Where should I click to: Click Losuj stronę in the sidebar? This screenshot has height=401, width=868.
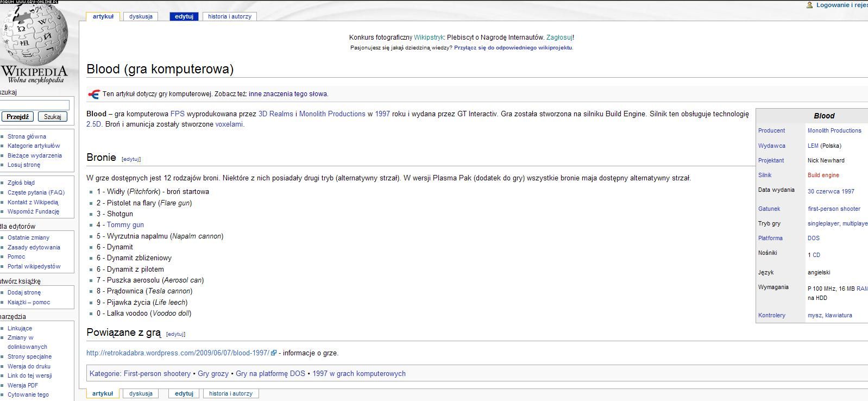(x=24, y=165)
